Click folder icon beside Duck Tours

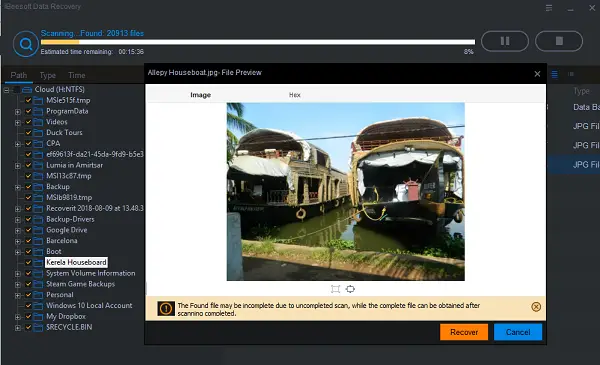tap(38, 133)
